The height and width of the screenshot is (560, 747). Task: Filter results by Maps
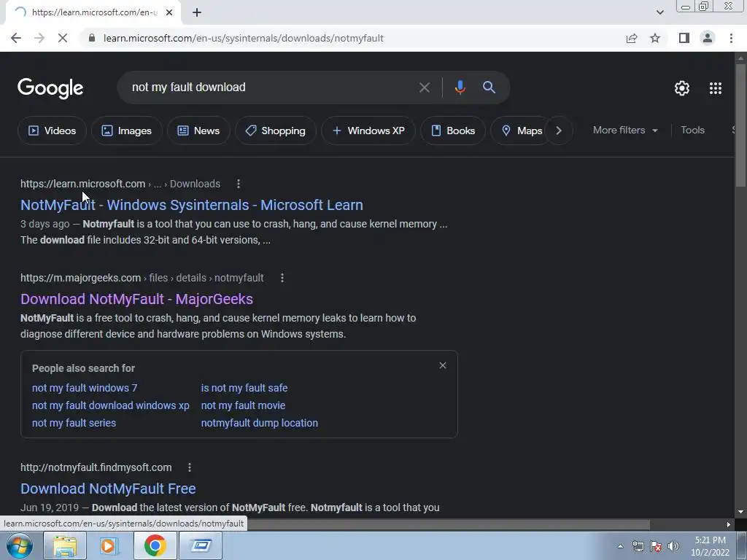click(x=521, y=131)
